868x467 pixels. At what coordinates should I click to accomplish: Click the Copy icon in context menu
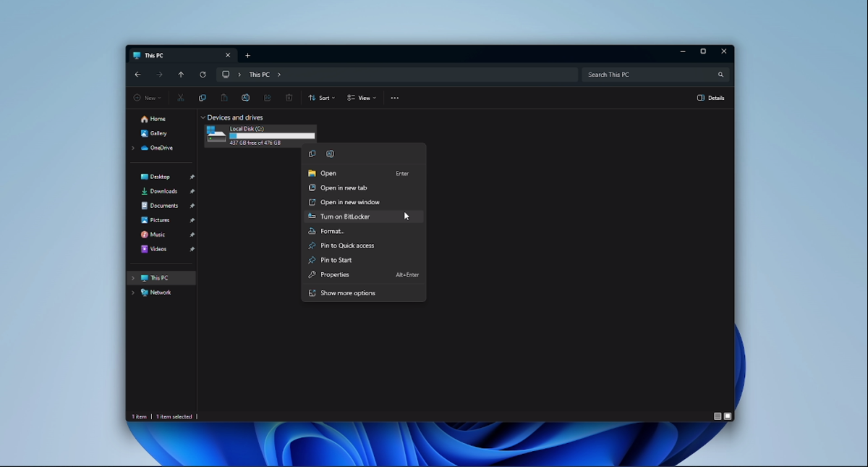(x=312, y=153)
